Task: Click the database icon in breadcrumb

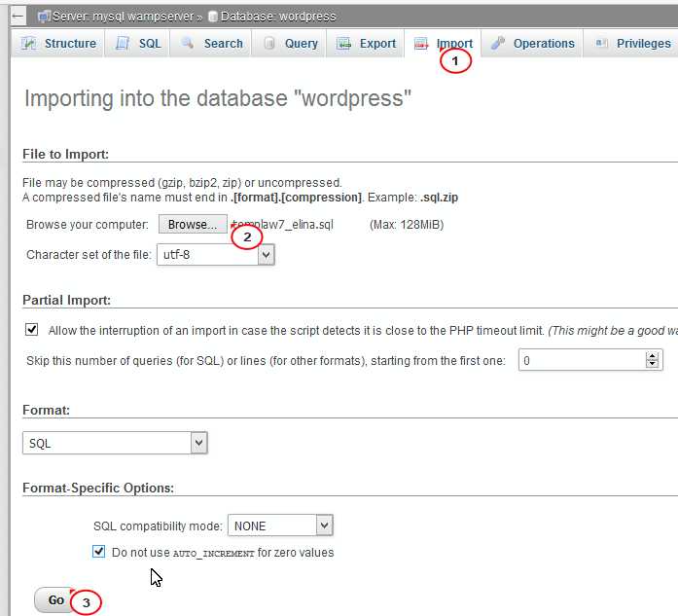Action: pos(212,17)
